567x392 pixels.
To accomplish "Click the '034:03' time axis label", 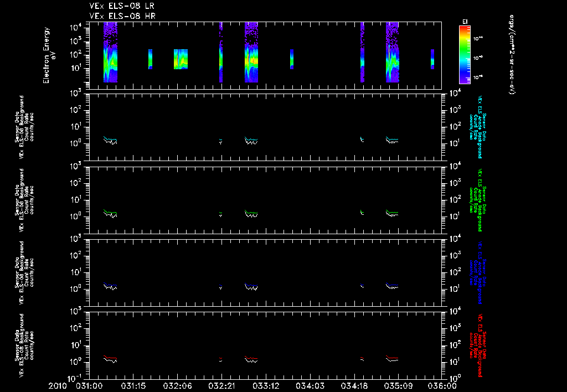I will [310, 386].
